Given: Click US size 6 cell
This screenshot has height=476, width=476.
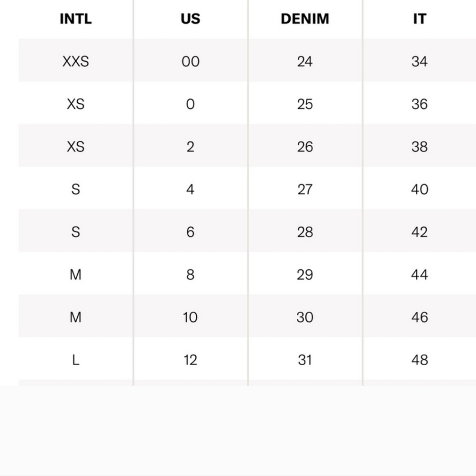Looking at the screenshot, I should tap(190, 232).
